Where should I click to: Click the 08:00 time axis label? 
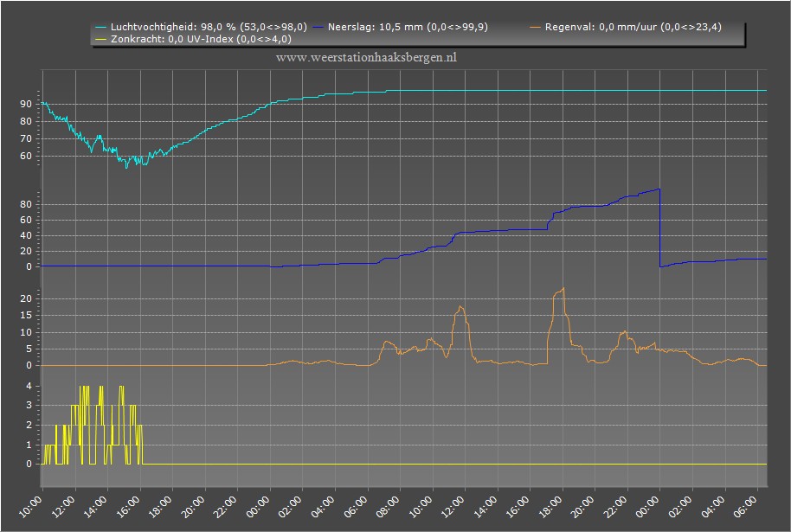click(x=389, y=506)
